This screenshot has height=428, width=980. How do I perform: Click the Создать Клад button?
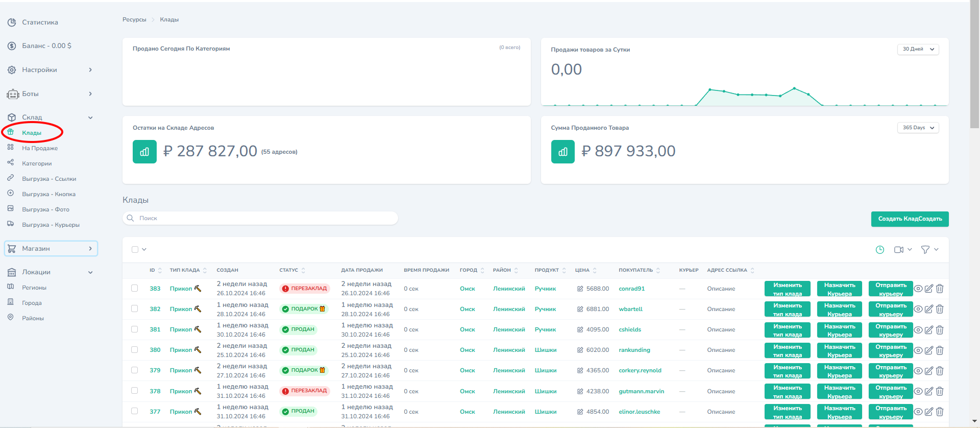(x=910, y=219)
